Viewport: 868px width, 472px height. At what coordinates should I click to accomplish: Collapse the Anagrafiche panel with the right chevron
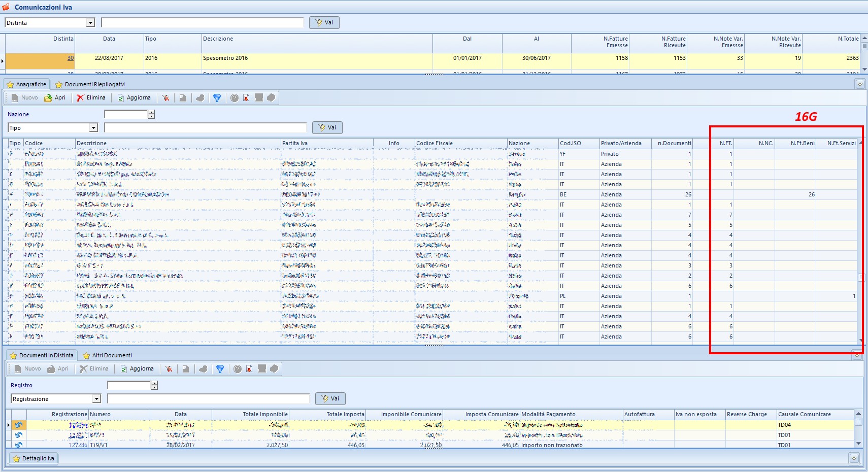(x=860, y=84)
